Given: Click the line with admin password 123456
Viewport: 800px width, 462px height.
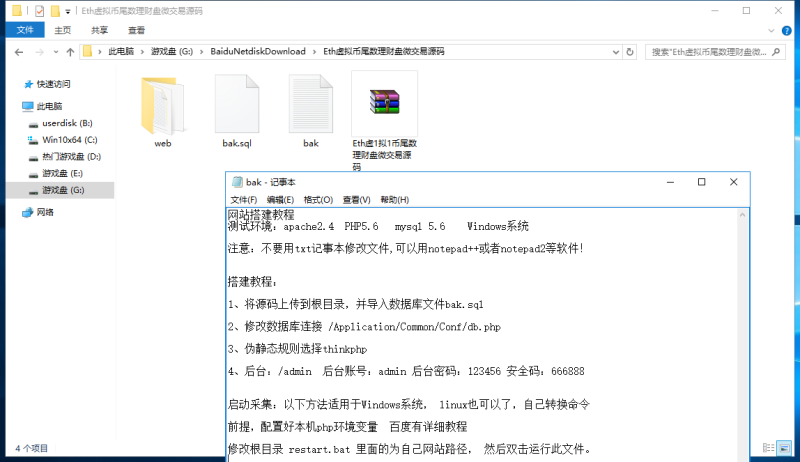Looking at the screenshot, I should (406, 372).
